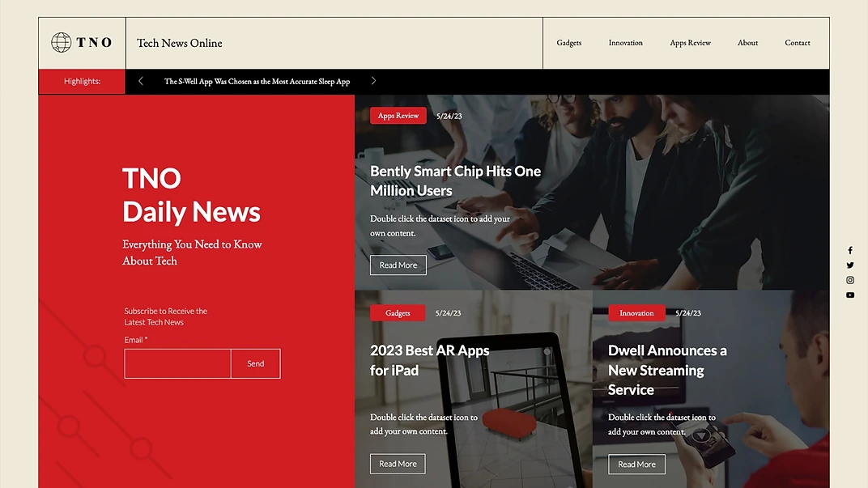Open the Innovation menu item
Image resolution: width=868 pixels, height=488 pixels.
[625, 42]
